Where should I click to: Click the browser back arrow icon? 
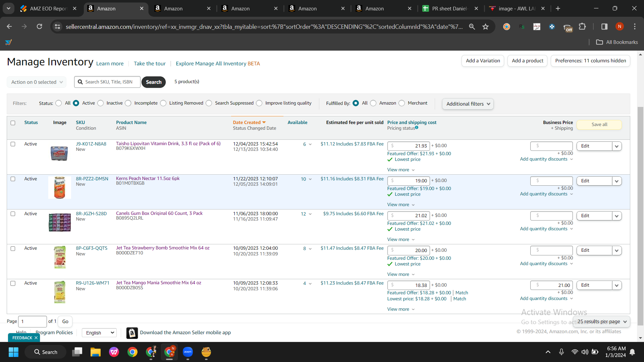click(x=9, y=26)
